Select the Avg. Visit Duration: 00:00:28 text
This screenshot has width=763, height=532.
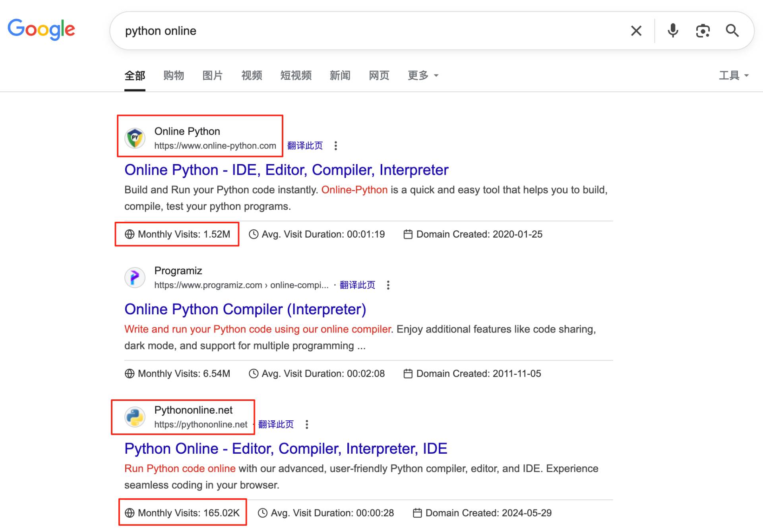[332, 513]
